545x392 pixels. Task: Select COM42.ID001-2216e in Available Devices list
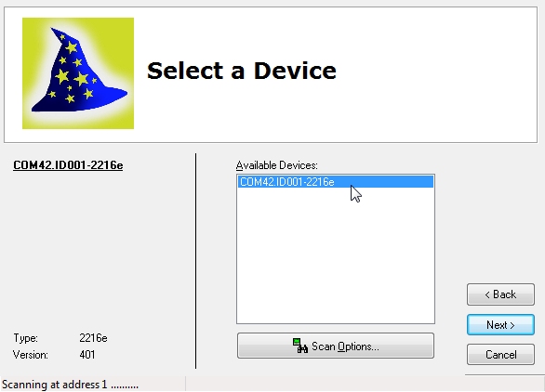(336, 182)
